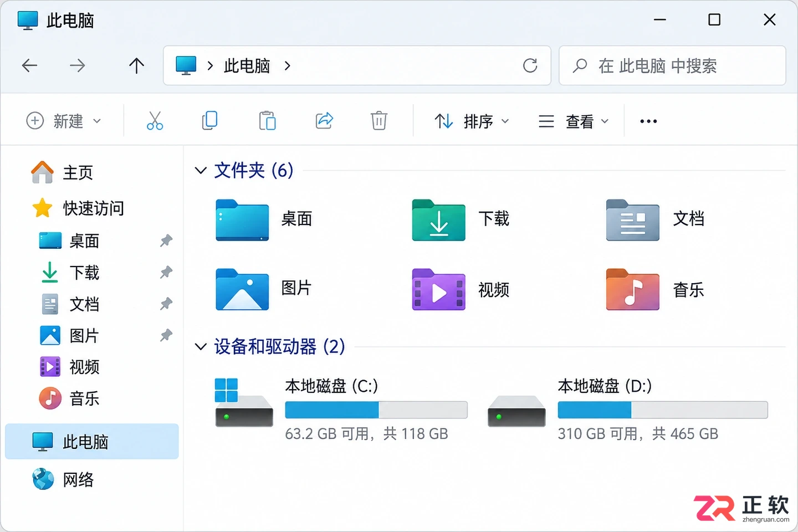798x532 pixels.
Task: Click the 桌面 folder name in main pane
Action: 297,219
